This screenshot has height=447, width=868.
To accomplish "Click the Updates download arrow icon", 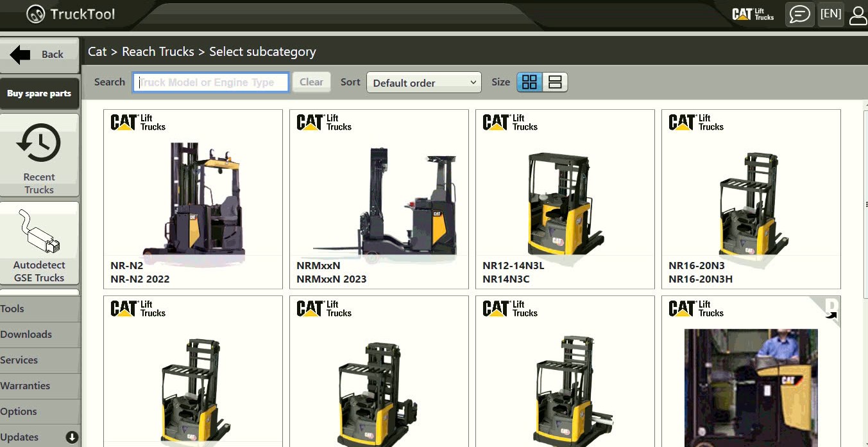I will tap(72, 437).
